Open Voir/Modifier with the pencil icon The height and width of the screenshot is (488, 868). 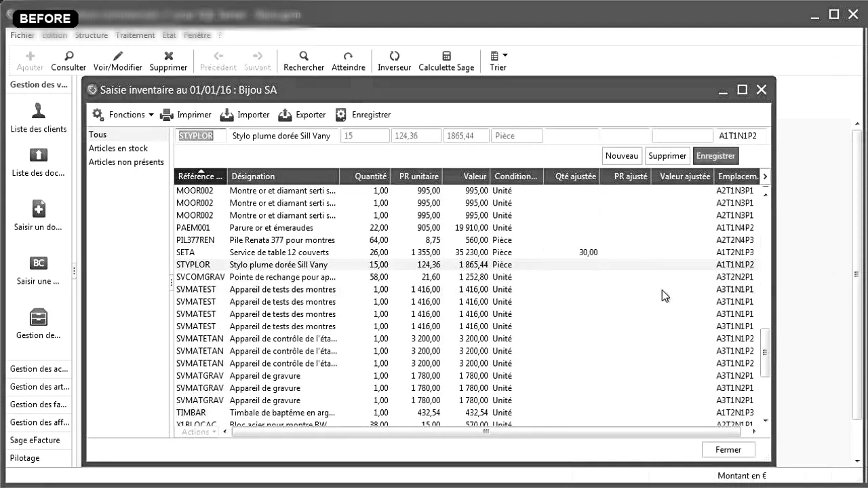(117, 60)
